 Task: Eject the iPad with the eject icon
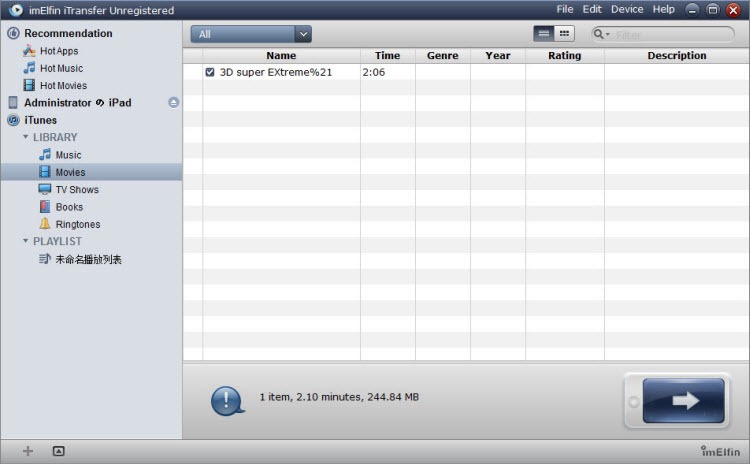(174, 102)
